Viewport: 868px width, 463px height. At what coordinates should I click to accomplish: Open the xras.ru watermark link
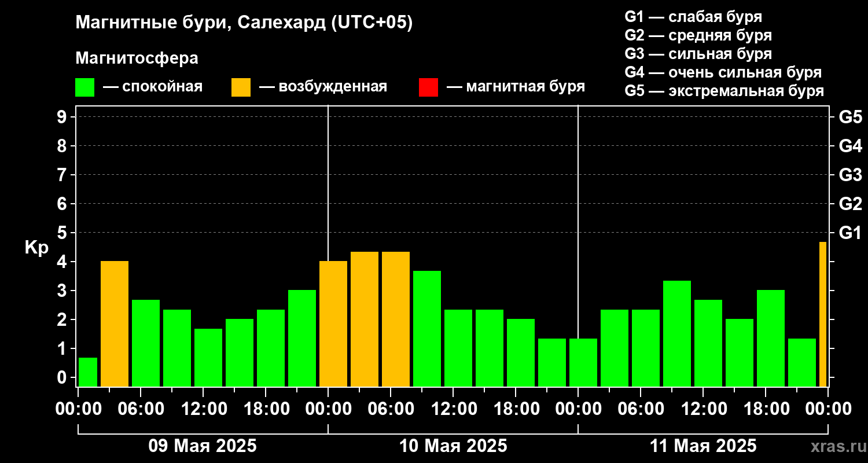(835, 446)
